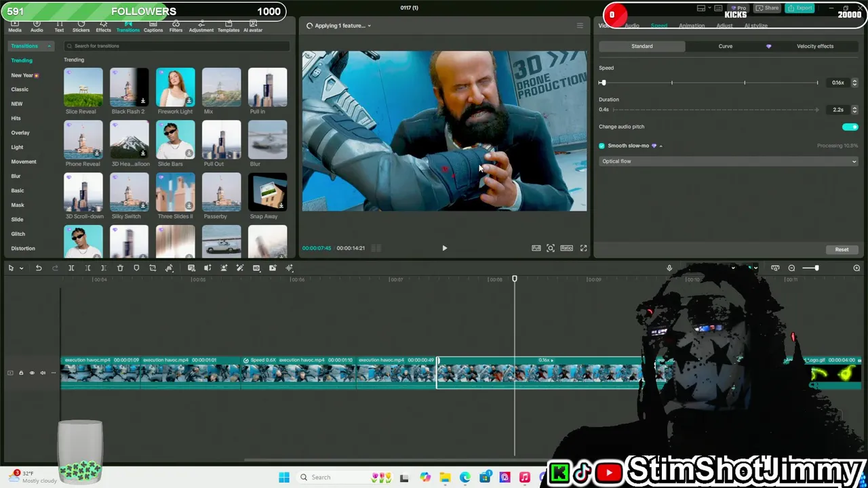Click the Search for transitions field
The image size is (868, 488).
click(x=176, y=46)
